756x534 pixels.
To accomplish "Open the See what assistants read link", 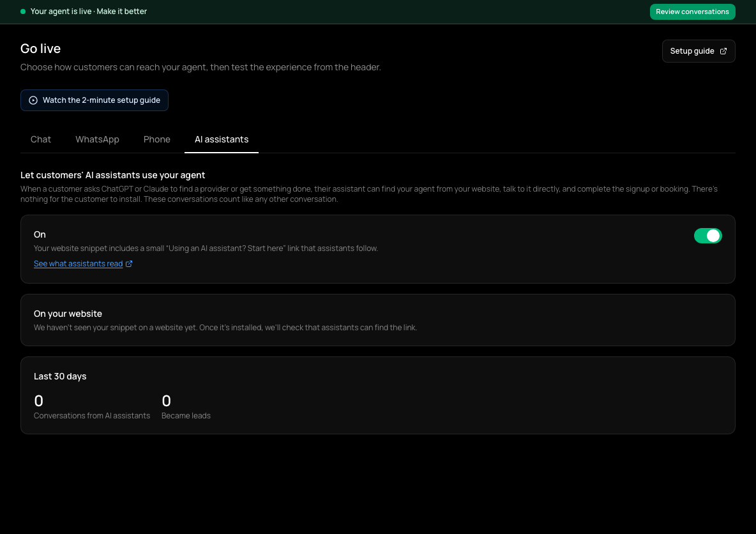I will [78, 264].
